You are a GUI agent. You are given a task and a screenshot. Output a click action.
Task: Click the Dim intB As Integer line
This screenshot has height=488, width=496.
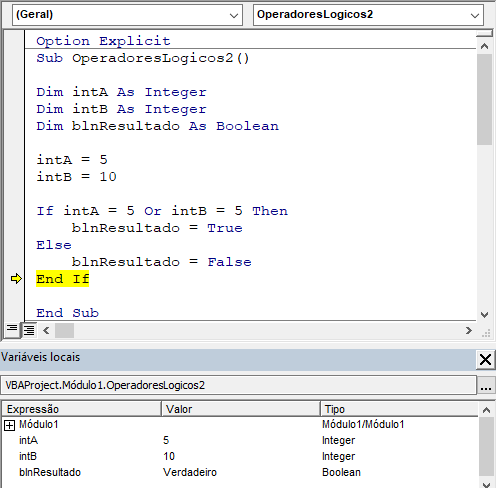point(121,109)
